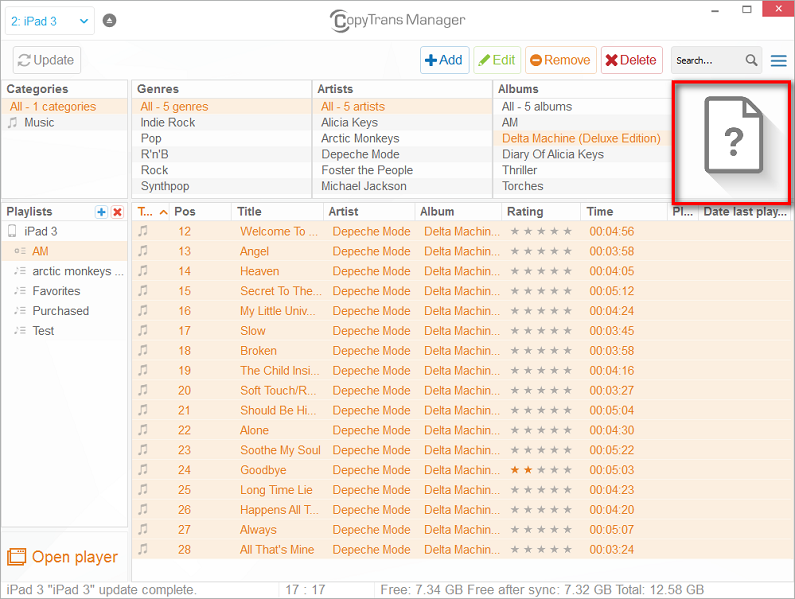Click the Update button
The image size is (795, 599).
point(46,60)
